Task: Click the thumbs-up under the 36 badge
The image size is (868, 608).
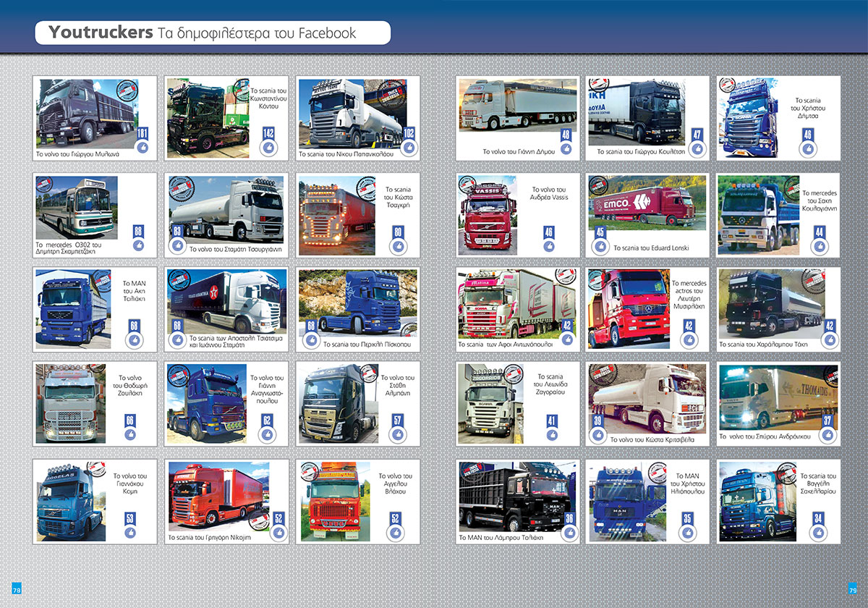Action: [570, 533]
